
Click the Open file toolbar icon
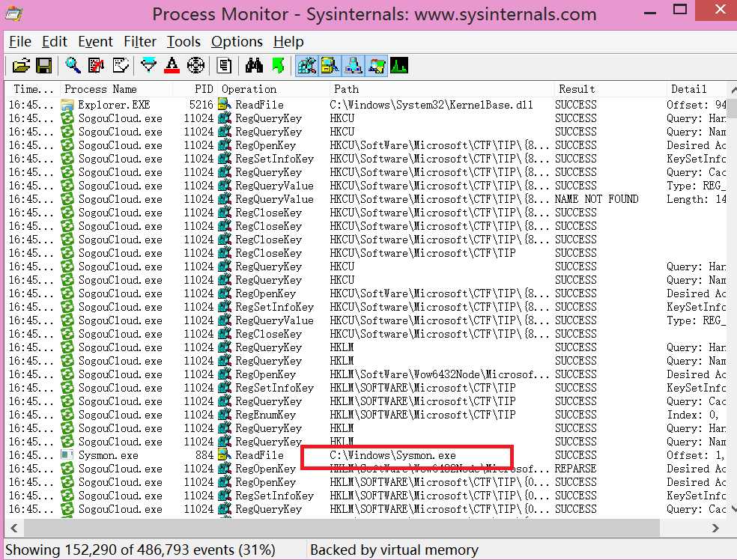click(x=21, y=65)
